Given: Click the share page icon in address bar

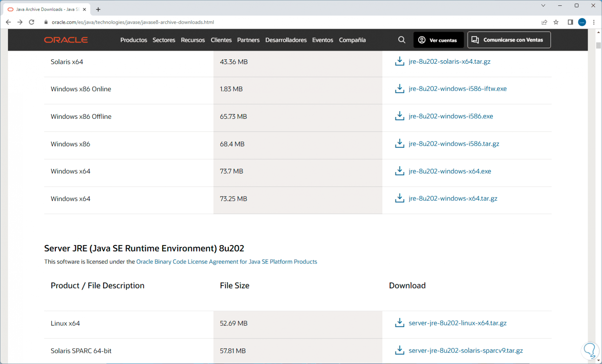Looking at the screenshot, I should pyautogui.click(x=544, y=22).
